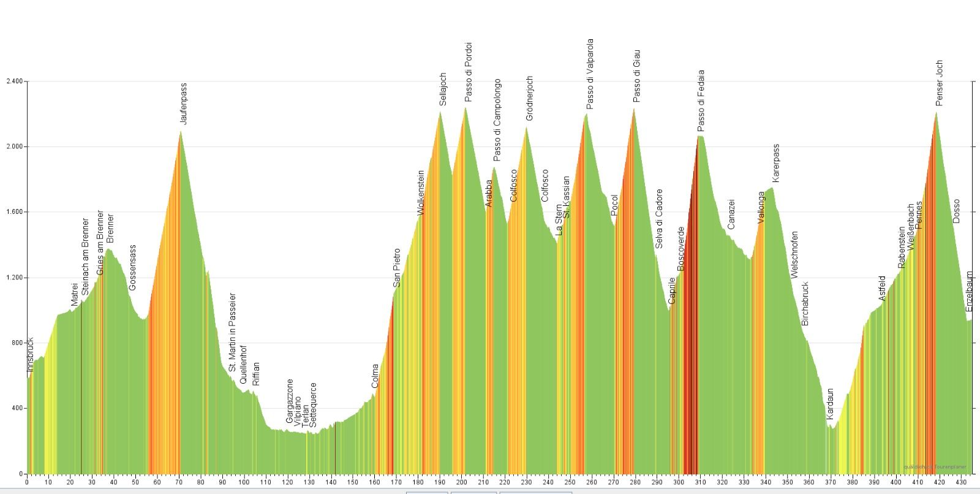Select the Kardaun valley label
This screenshot has width=980, height=494.
830,404
